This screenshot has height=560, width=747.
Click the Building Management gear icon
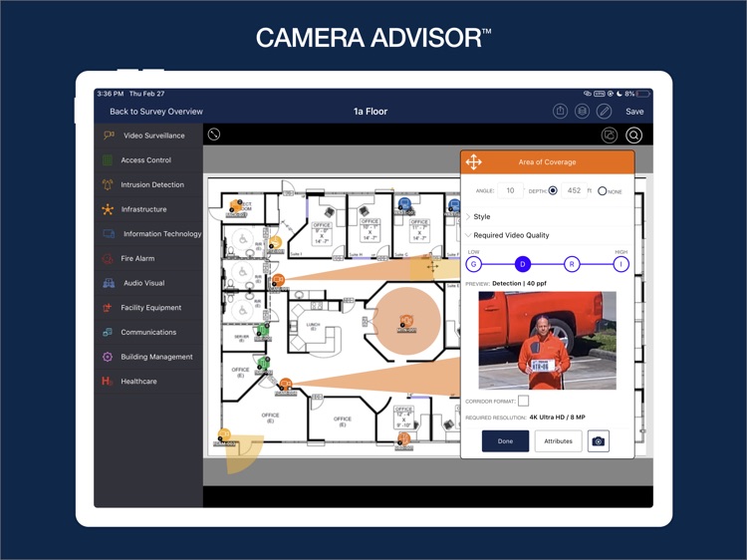108,357
